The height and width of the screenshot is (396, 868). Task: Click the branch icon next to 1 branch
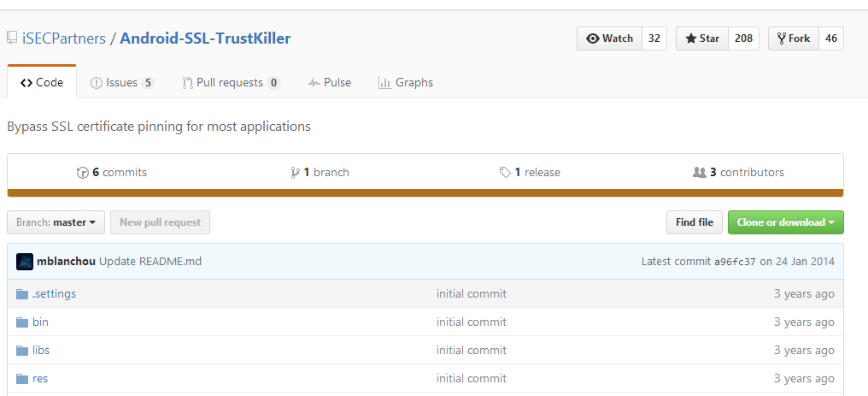[295, 173]
